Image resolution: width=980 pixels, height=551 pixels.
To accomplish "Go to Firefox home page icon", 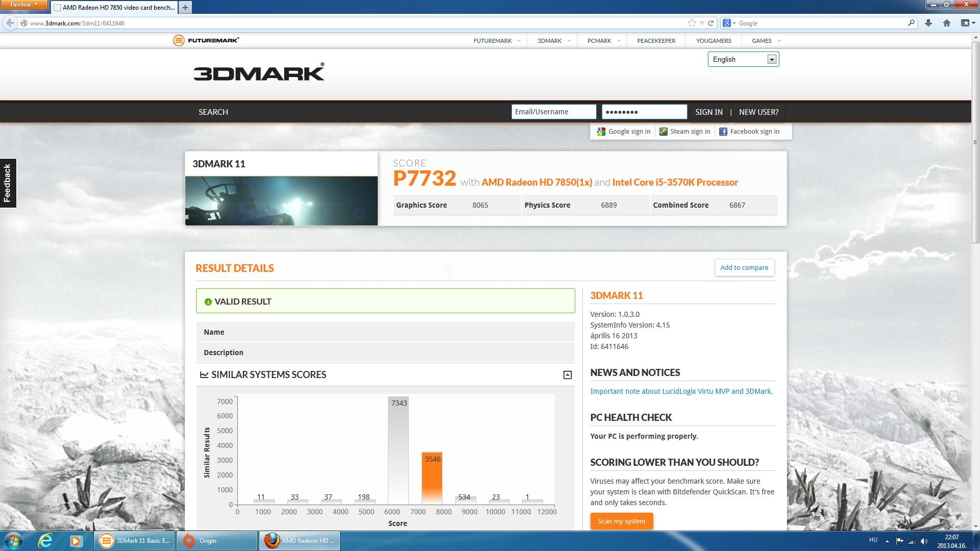I will coord(946,23).
